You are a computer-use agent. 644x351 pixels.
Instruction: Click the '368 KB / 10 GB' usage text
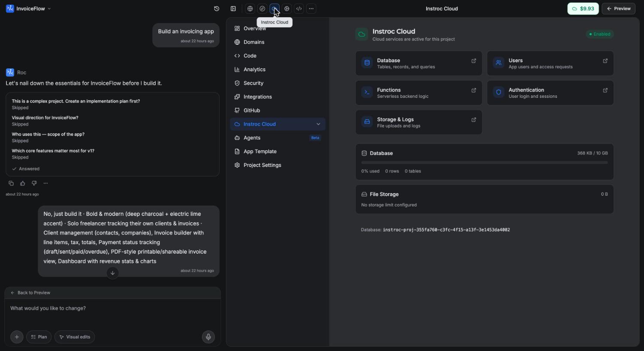[592, 153]
